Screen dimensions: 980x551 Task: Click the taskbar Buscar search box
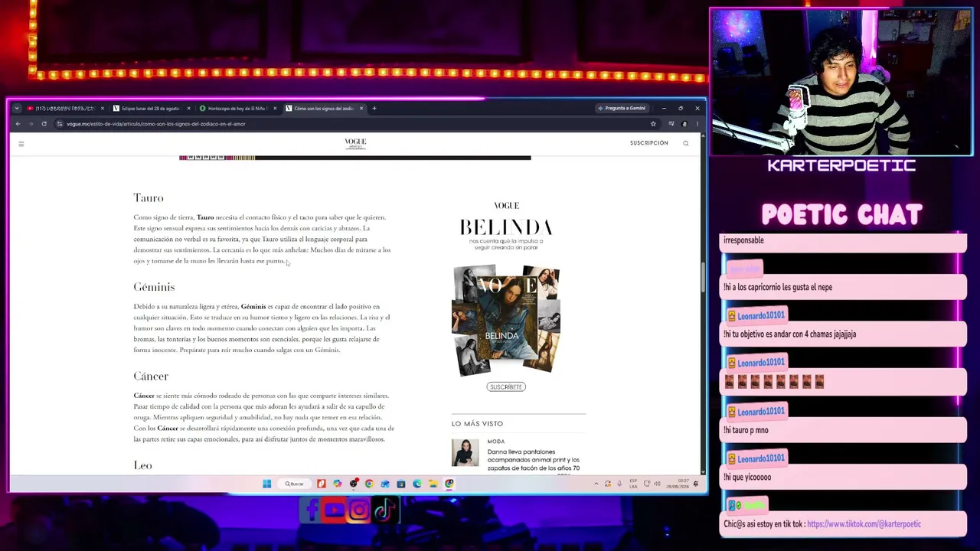coord(295,484)
